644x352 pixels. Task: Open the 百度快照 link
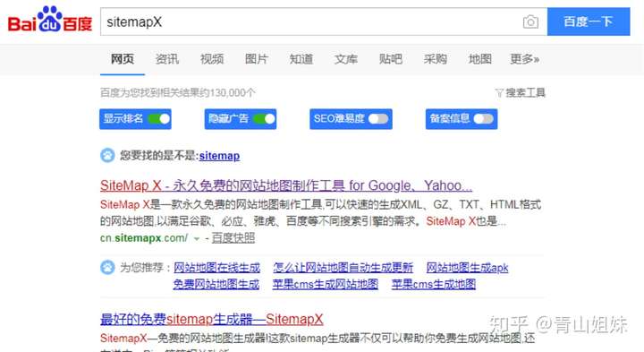(x=233, y=238)
